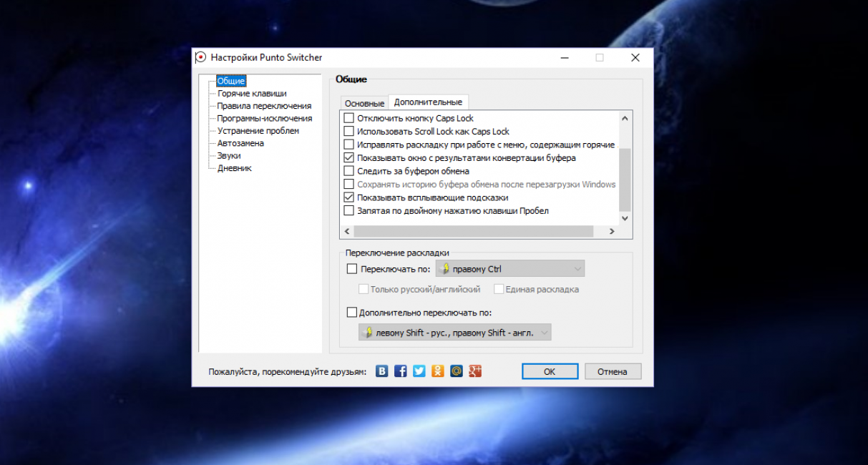Share via Odnoklassniki icon
The width and height of the screenshot is (868, 465).
coord(438,371)
